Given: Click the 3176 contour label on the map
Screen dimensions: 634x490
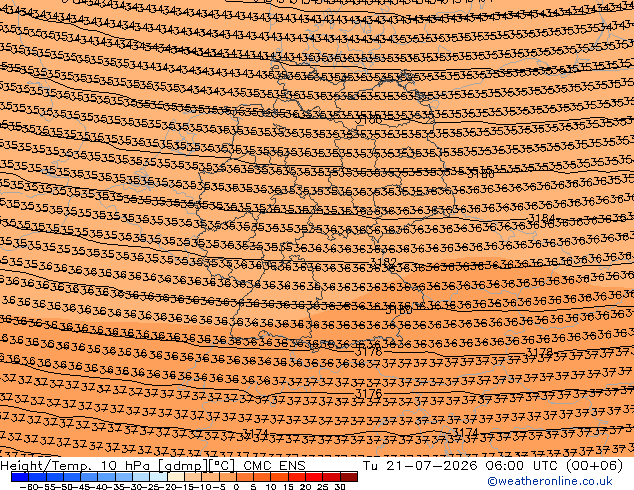Looking at the screenshot, I should point(368,393).
